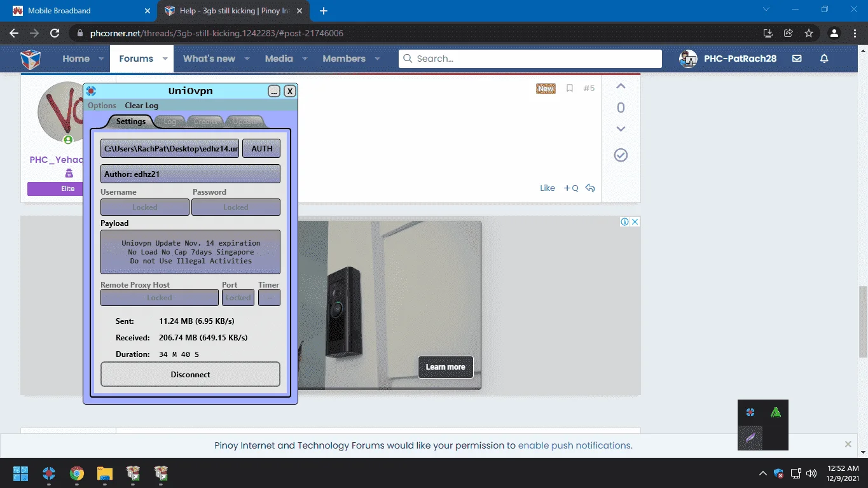868x488 pixels.
Task: Click the UniOvpn logo icon in title bar
Action: tap(91, 91)
